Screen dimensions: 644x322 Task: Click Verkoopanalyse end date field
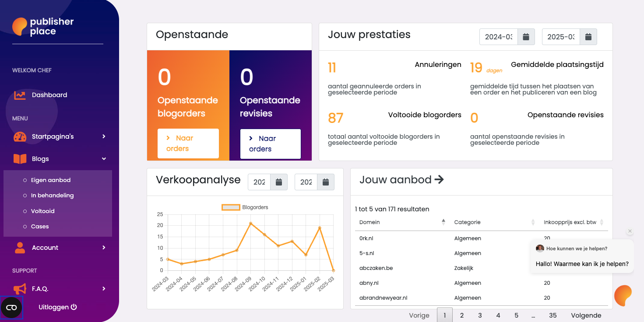coord(306,182)
